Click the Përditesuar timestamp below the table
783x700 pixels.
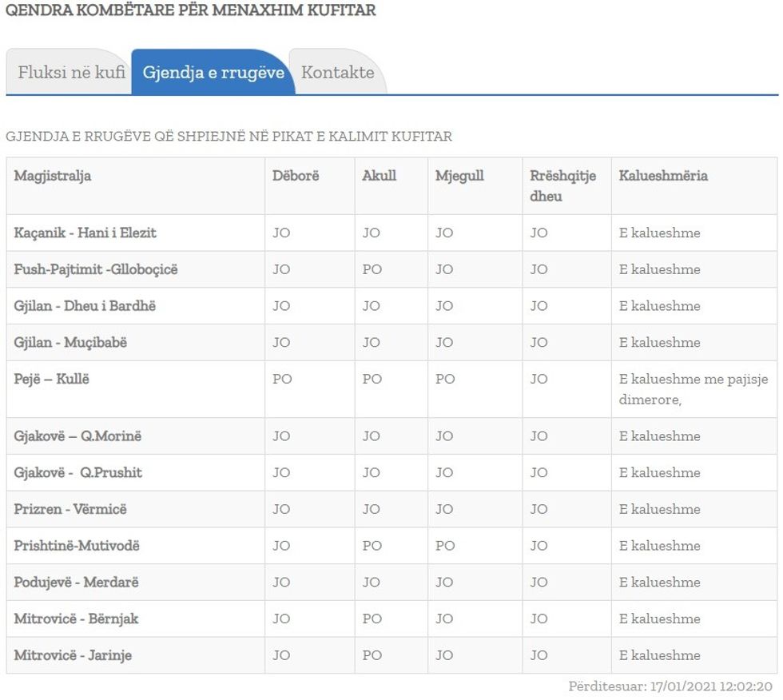[670, 686]
